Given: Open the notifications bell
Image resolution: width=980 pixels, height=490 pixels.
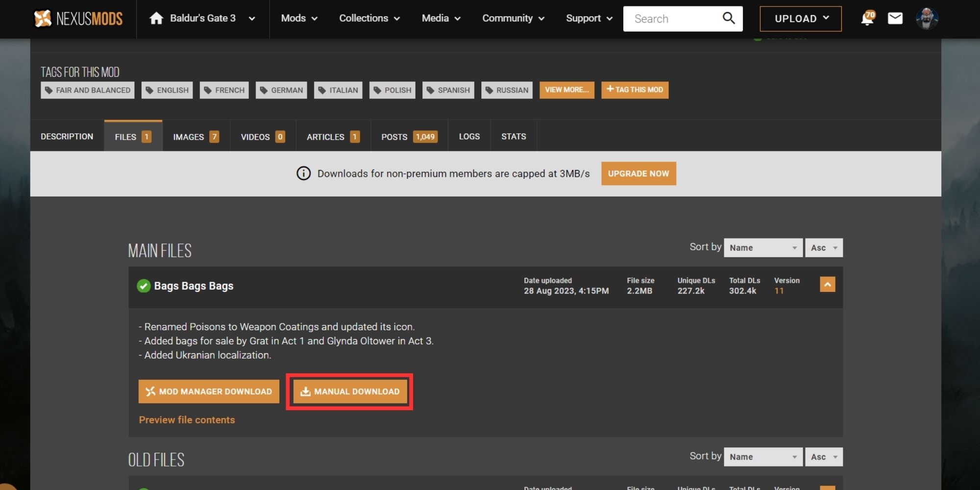Looking at the screenshot, I should click(x=867, y=19).
